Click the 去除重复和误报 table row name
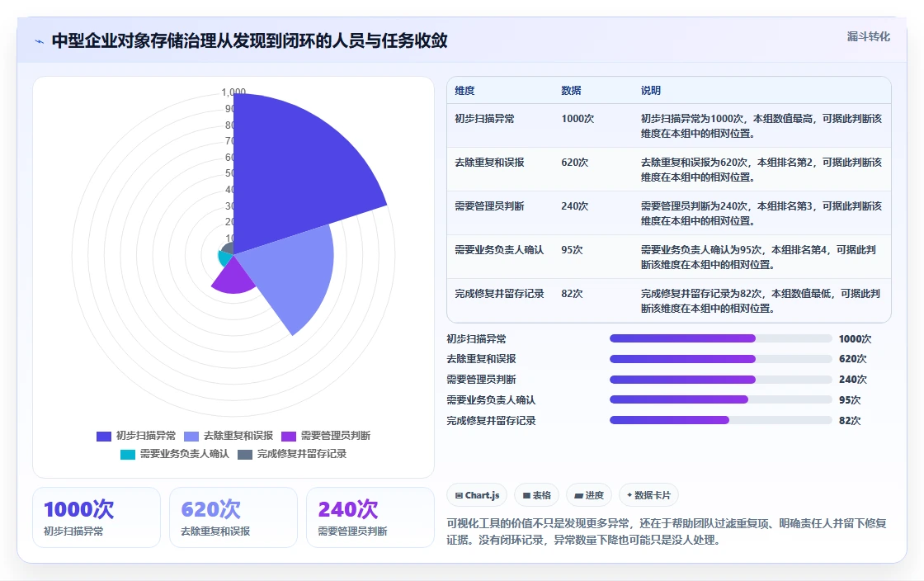Screen dimensions: 924x581 click(x=489, y=163)
